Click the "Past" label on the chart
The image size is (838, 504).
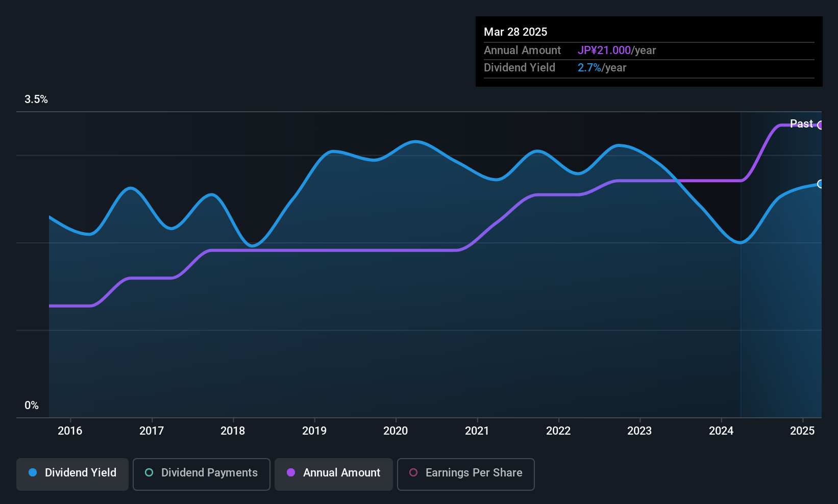pos(801,123)
